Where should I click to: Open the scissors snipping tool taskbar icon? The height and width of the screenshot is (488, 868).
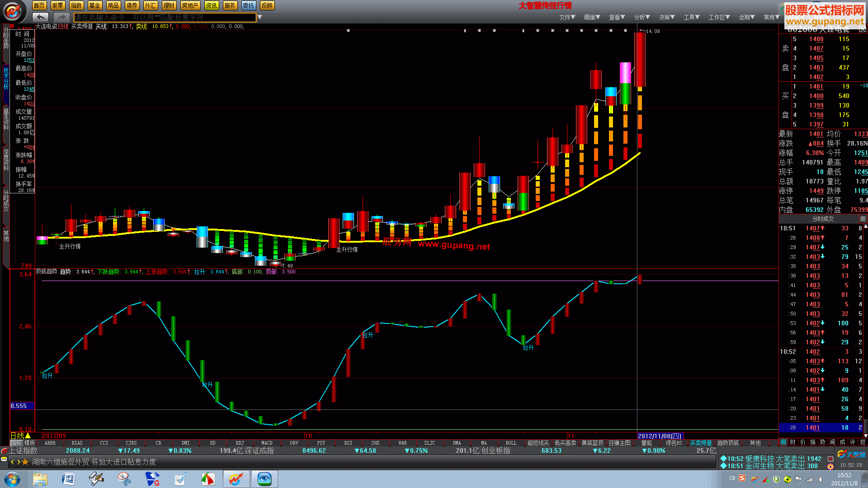pos(124,479)
